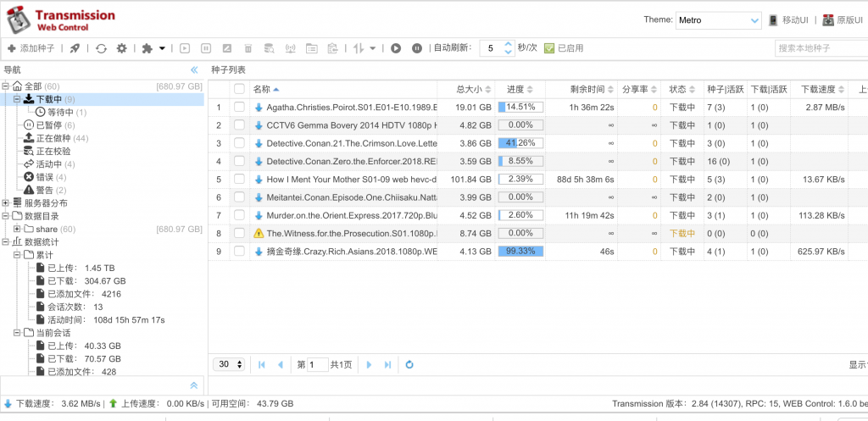Viewport: 868px width, 421px height.
Task: Check the Meitantei.Conan row checkbox
Action: pos(239,197)
